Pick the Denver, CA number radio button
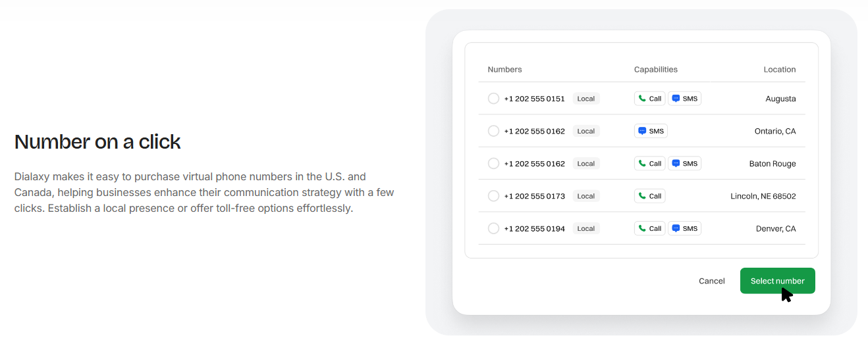Viewport: 868px width, 346px height. coord(493,228)
